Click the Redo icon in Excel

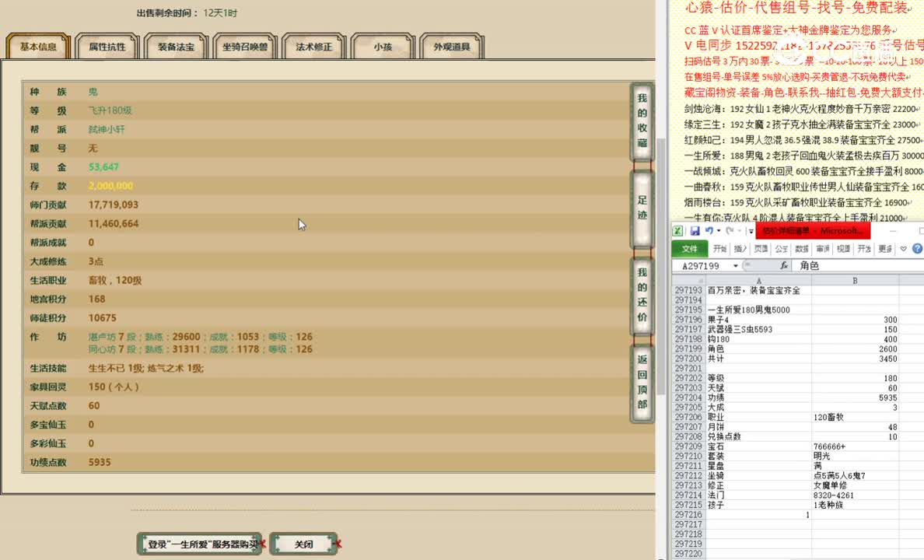click(x=730, y=230)
